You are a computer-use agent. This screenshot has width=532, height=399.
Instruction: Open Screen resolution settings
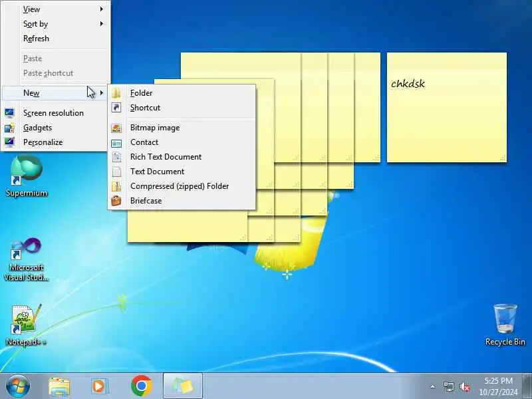pyautogui.click(x=56, y=113)
